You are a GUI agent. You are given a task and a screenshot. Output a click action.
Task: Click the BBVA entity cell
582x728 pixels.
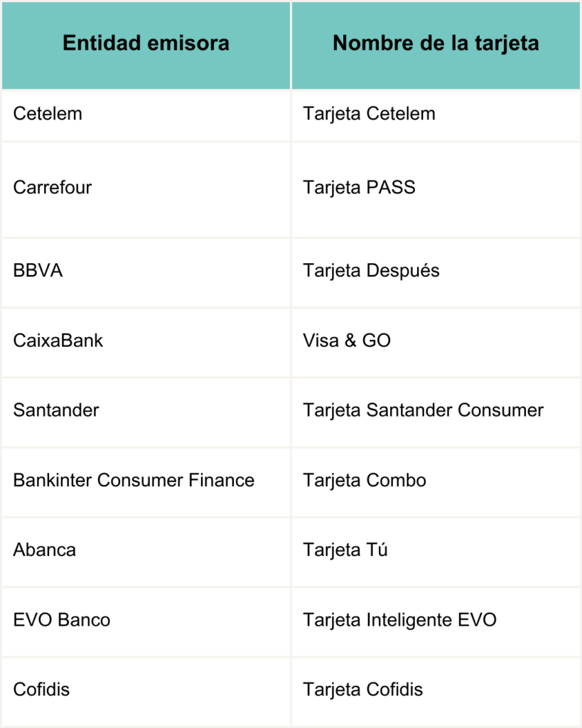(x=146, y=273)
